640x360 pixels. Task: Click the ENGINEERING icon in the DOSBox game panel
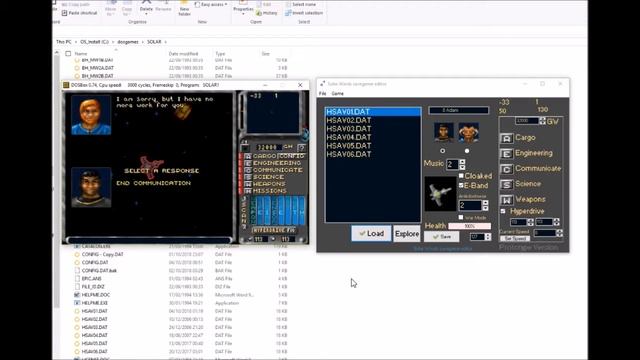247,163
